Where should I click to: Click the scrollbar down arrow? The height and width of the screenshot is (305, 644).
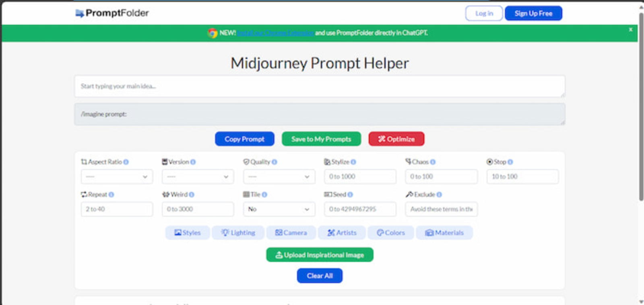(x=641, y=302)
